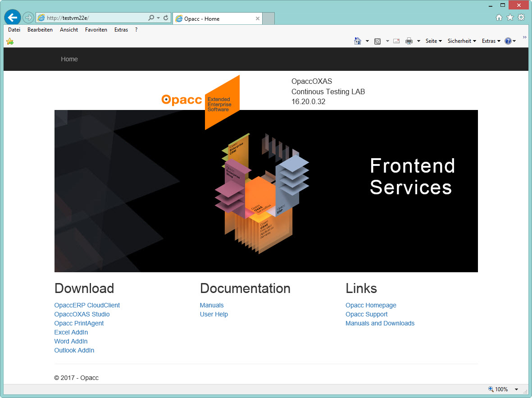Click the add to favorites bar star icon
Screen dimensions: 532x398
(x=10, y=41)
